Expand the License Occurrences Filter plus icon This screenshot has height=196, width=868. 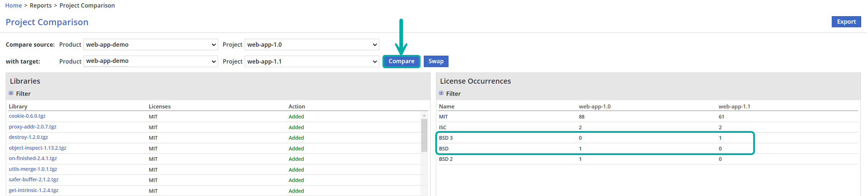[x=441, y=93]
